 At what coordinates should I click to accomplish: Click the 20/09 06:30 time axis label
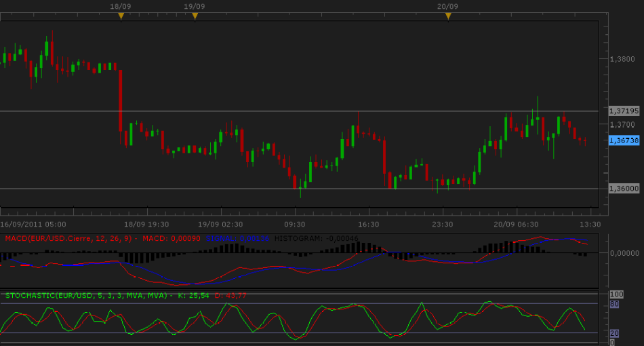coord(516,224)
